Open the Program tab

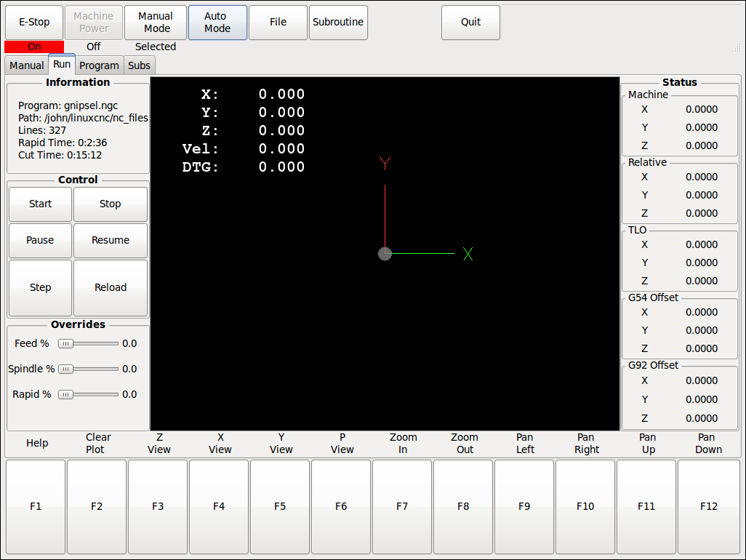click(99, 65)
